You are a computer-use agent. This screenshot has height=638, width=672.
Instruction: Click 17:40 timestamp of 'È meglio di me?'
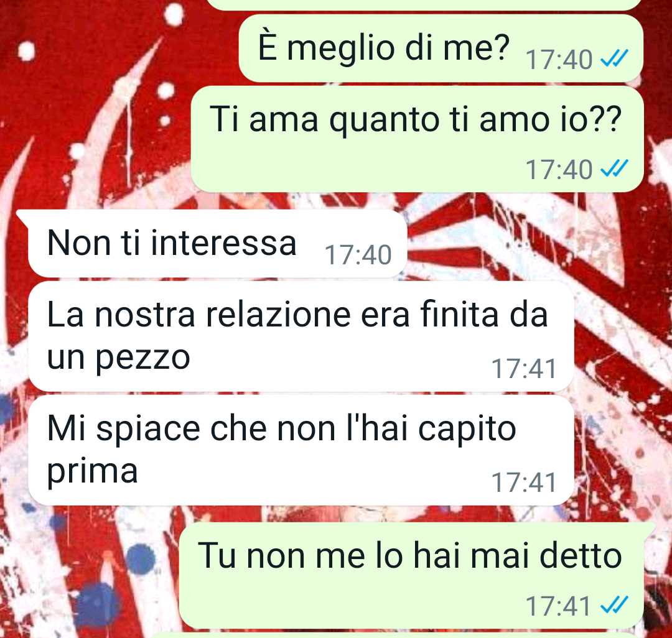coord(559,60)
